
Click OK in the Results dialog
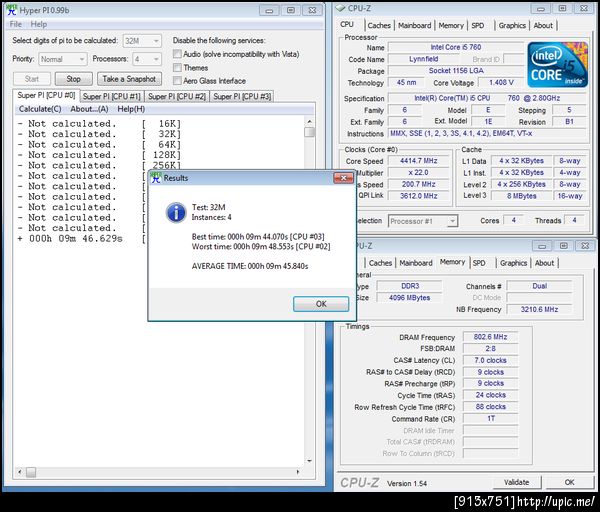click(321, 304)
